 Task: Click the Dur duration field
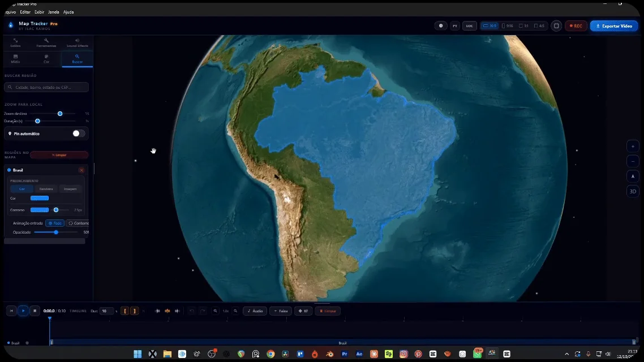pyautogui.click(x=106, y=311)
